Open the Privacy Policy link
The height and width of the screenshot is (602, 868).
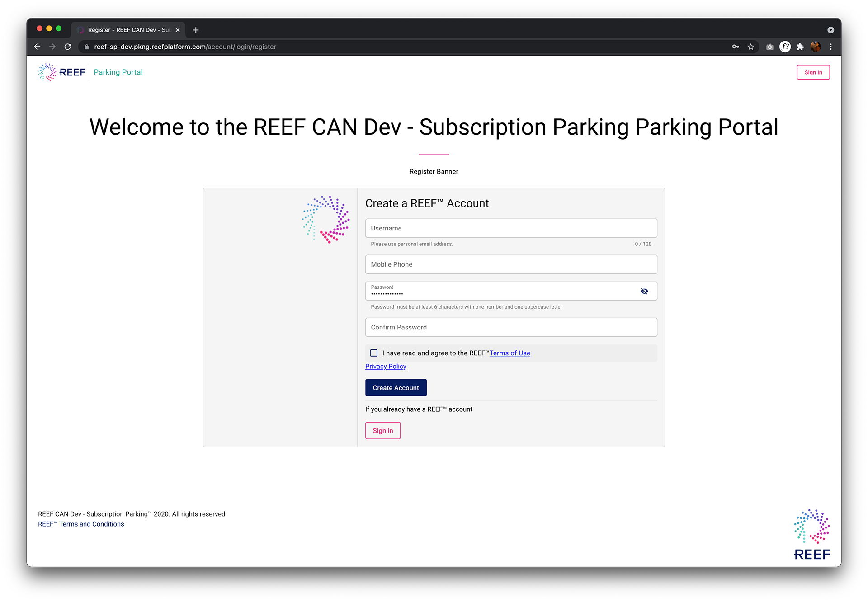[x=386, y=367]
